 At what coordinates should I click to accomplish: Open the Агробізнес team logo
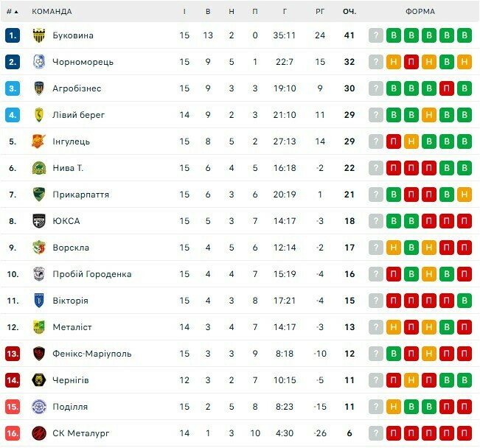39,88
